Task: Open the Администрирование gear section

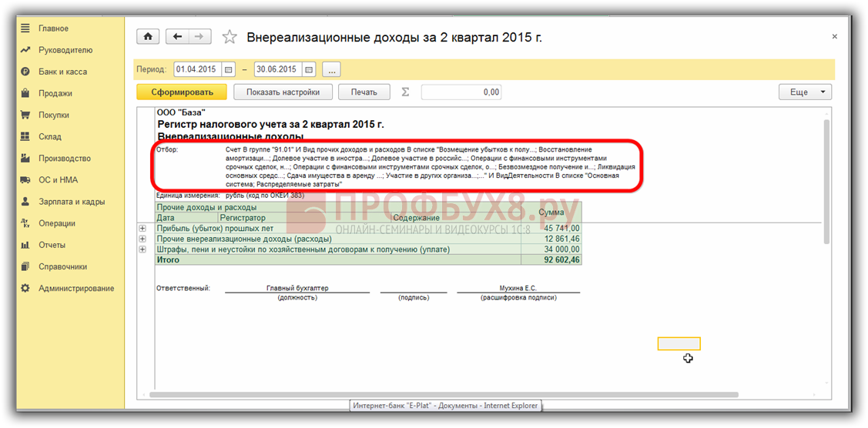Action: click(75, 288)
